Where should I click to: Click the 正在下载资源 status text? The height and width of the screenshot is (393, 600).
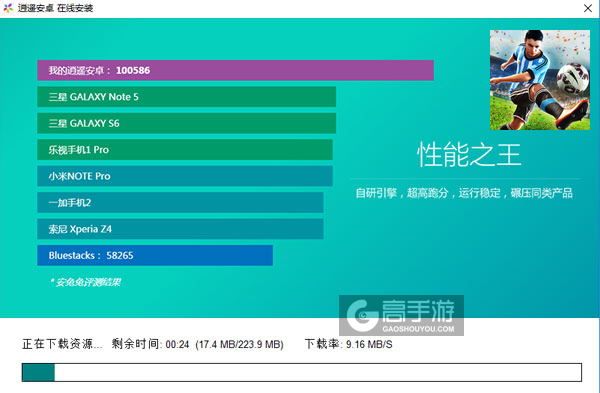62,344
